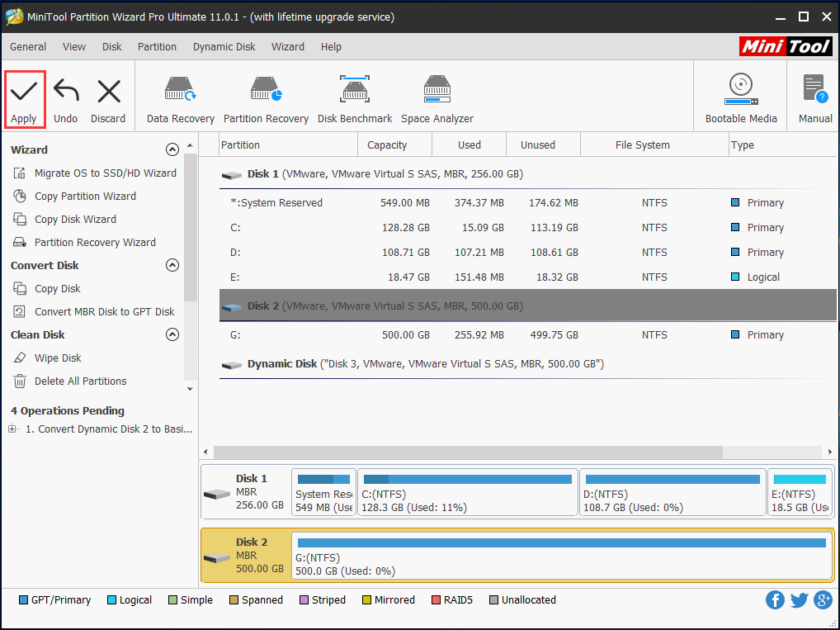Expand the pending operation tree item
Image resolution: width=840 pixels, height=630 pixels.
pyautogui.click(x=12, y=429)
